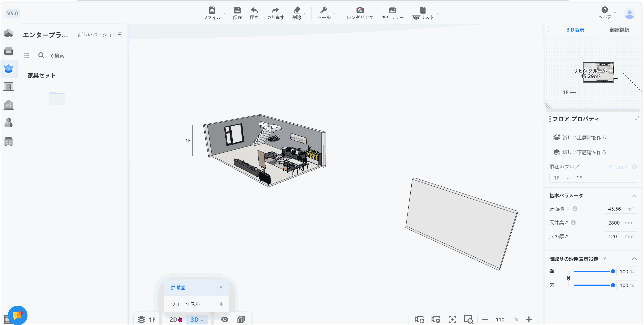Click the region select icon at bottom
Viewport: 644px width, 325px height.
419,319
